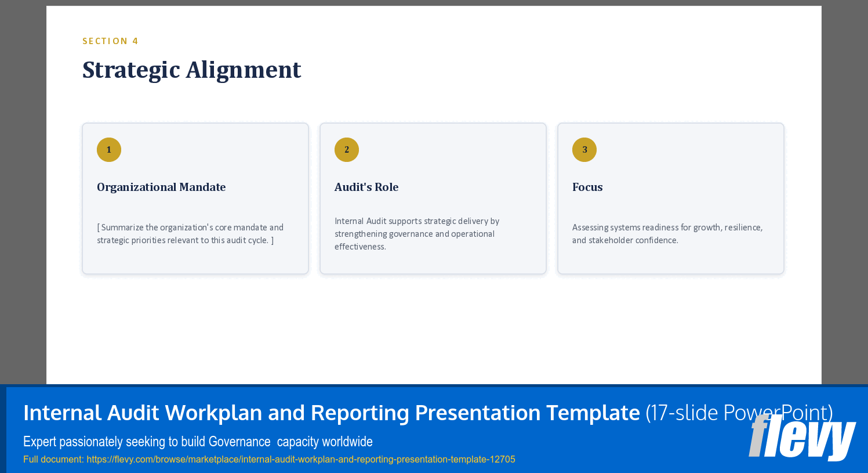Click the gold number 2 circle badge
This screenshot has height=473, width=868.
[347, 150]
